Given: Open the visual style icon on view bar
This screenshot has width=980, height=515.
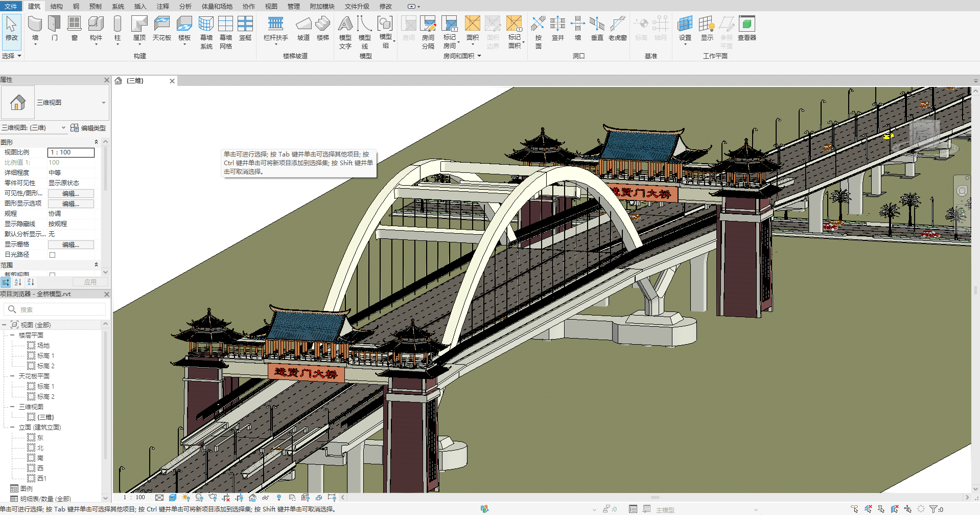Looking at the screenshot, I should [x=172, y=497].
